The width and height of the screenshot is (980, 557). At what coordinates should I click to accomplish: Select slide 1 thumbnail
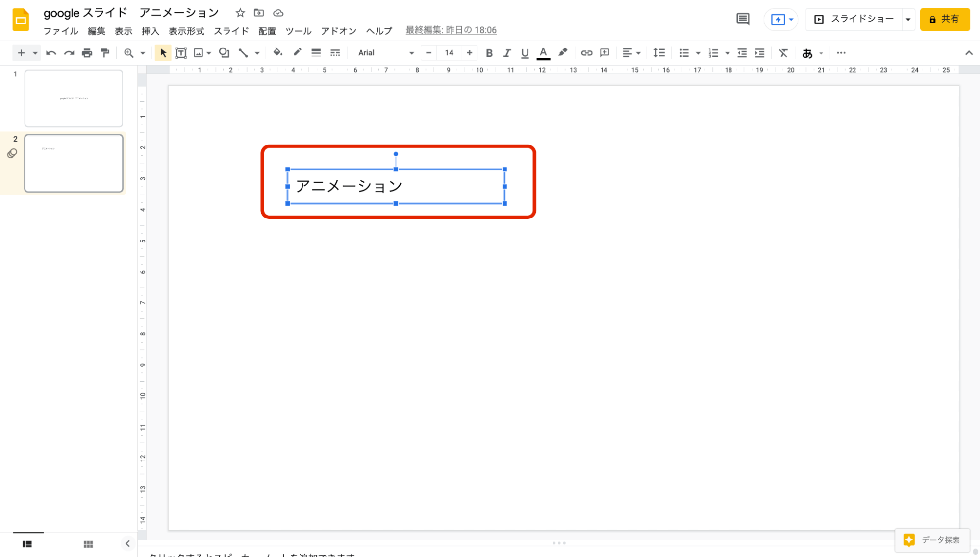(x=74, y=98)
